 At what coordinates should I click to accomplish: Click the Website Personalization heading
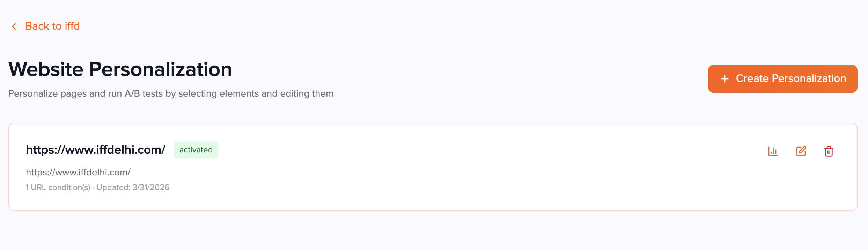point(120,69)
